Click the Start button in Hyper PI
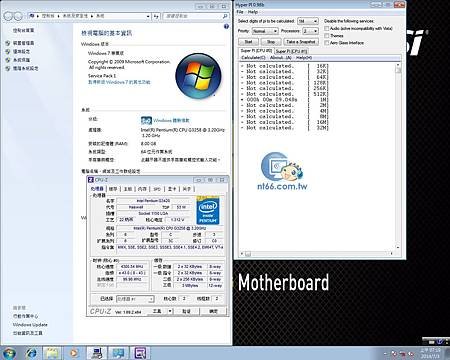Viewport: 450px width, 360px height. [248, 42]
